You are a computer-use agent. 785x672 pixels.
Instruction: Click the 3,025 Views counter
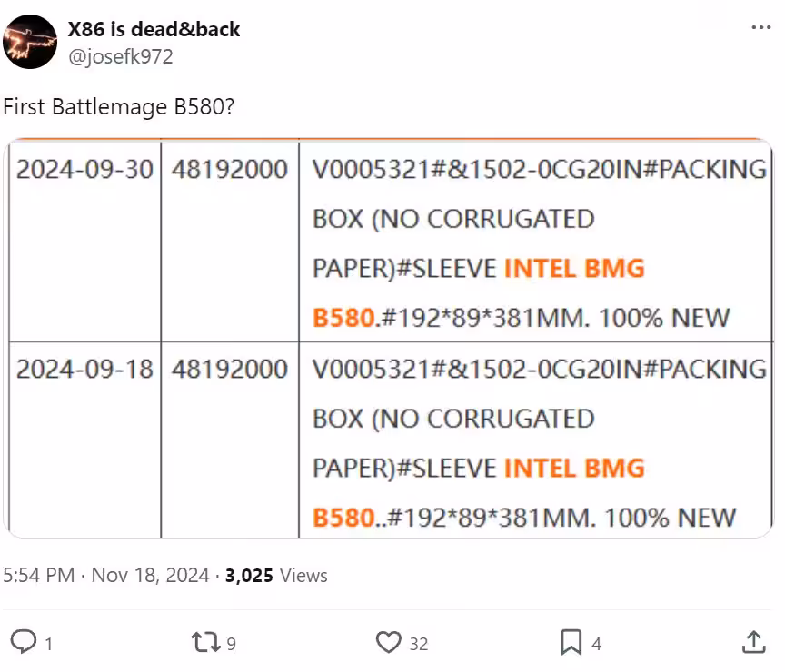coord(276,576)
